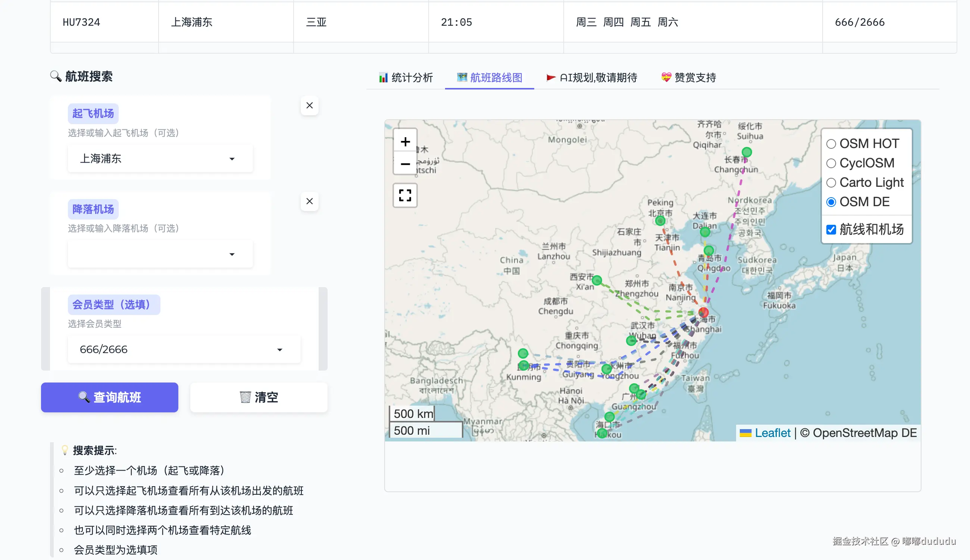Viewport: 970px width, 560px height.
Task: Select the OSM HOT map layer
Action: pyautogui.click(x=831, y=144)
